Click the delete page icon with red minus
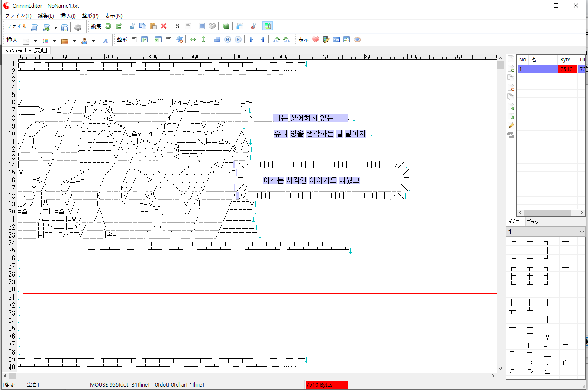The image size is (588, 390). pyautogui.click(x=511, y=88)
